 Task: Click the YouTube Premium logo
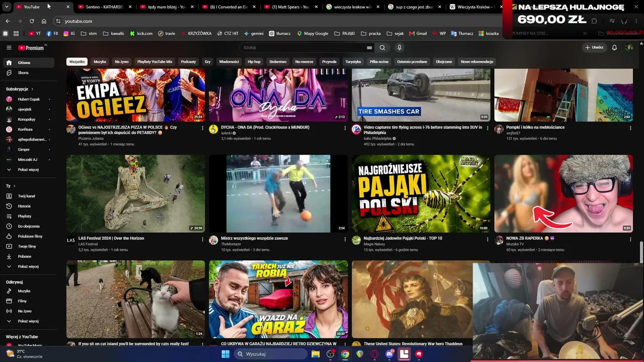coord(31,48)
